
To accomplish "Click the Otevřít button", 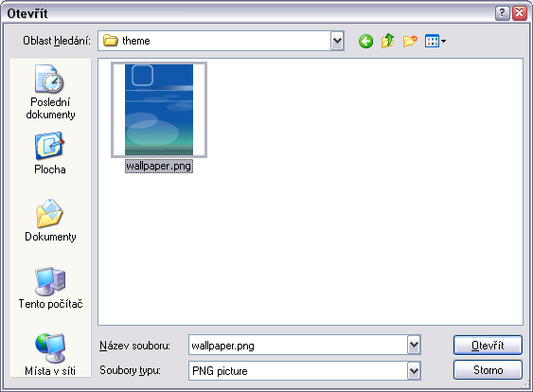I will pyautogui.click(x=488, y=345).
